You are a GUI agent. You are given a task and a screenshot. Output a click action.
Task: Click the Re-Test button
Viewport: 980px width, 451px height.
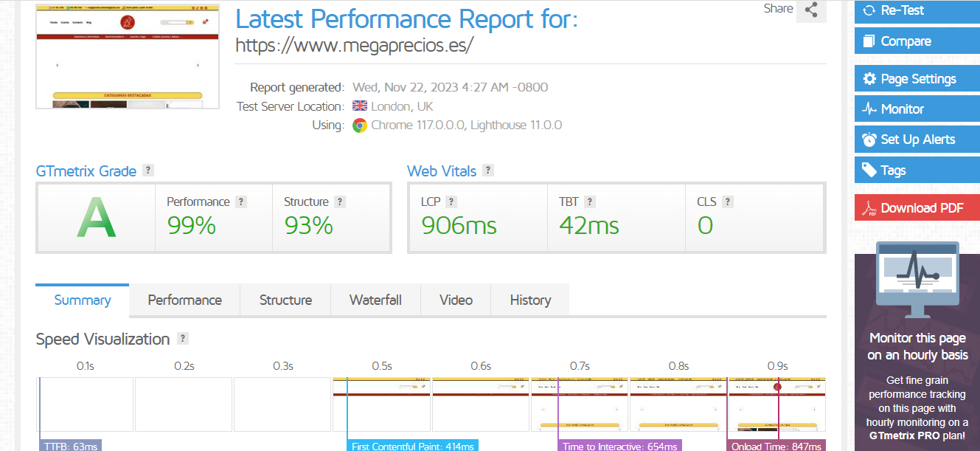pos(917,11)
